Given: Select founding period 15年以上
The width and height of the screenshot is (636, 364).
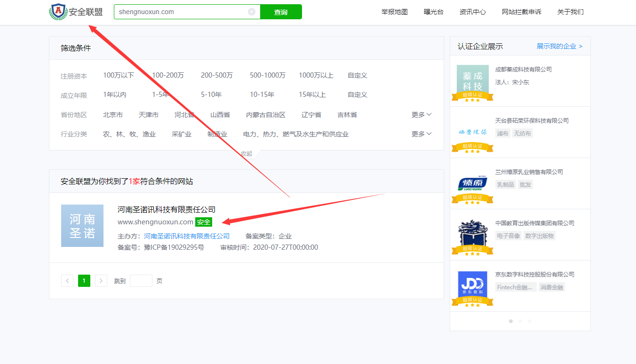Looking at the screenshot, I should [x=312, y=95].
